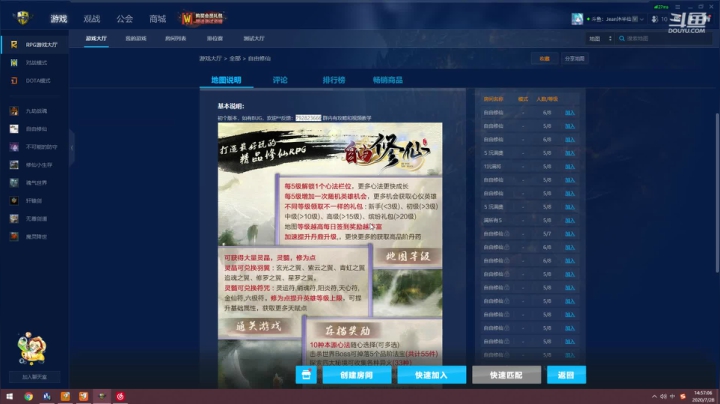Select the 房间列表 sub tab
720x404 pixels.
[175, 39]
